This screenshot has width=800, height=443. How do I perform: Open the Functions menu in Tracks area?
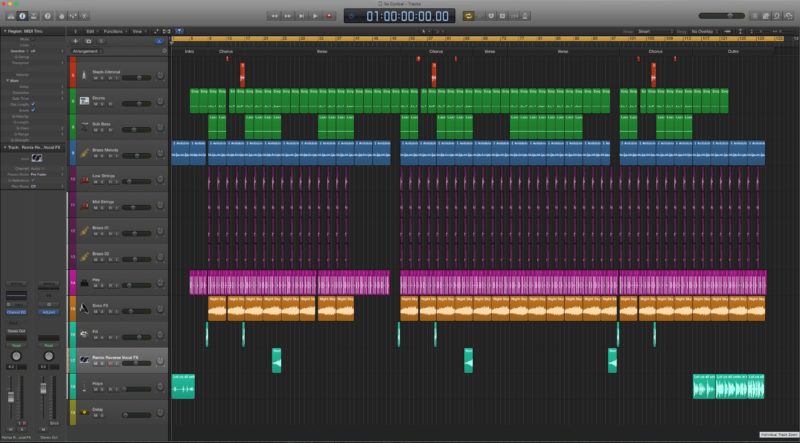[x=115, y=32]
